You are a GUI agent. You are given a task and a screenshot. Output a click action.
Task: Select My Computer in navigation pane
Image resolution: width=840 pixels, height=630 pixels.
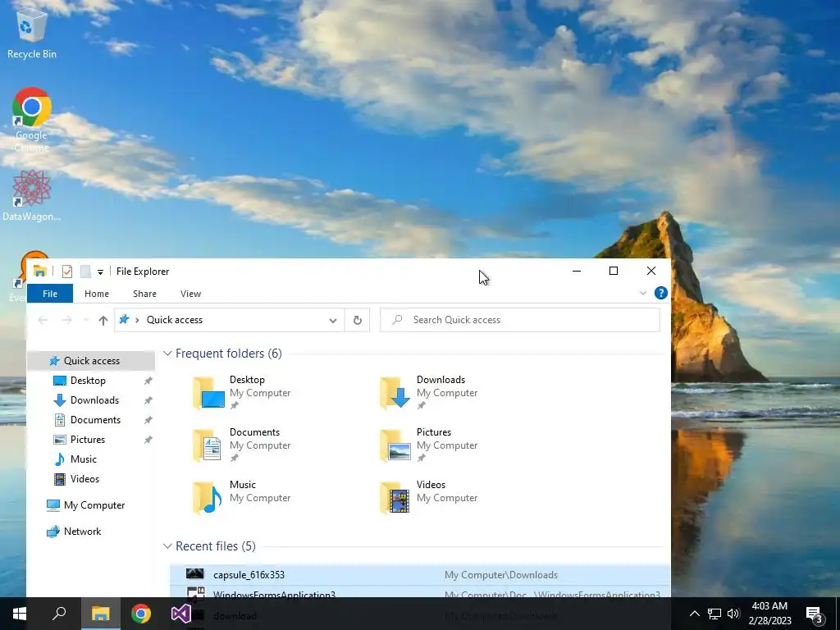pos(94,505)
